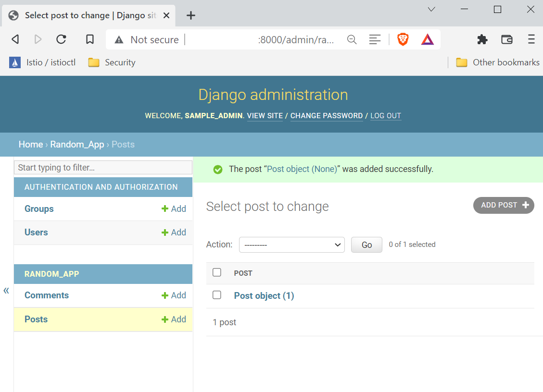Go back with the browser back arrow
This screenshot has width=543, height=392.
pos(15,39)
